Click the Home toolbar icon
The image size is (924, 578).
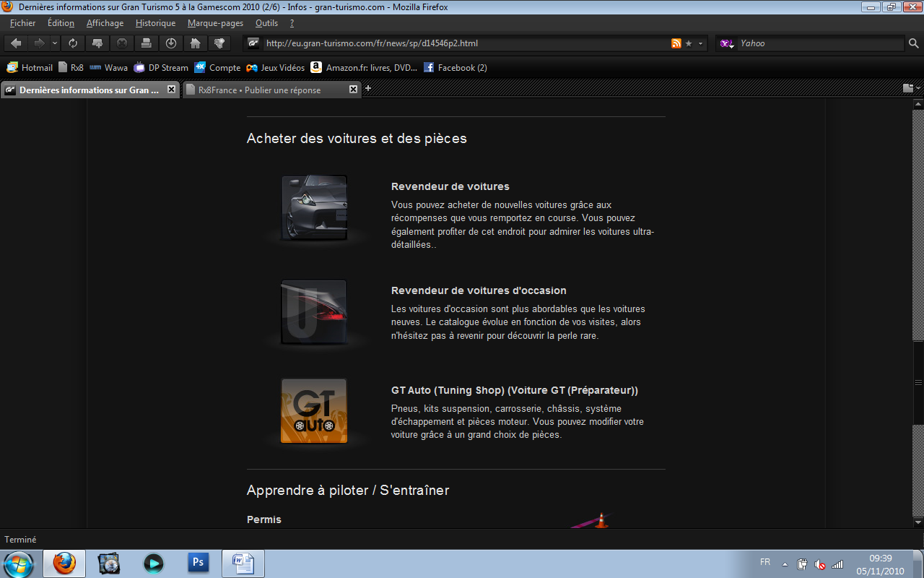pos(195,43)
